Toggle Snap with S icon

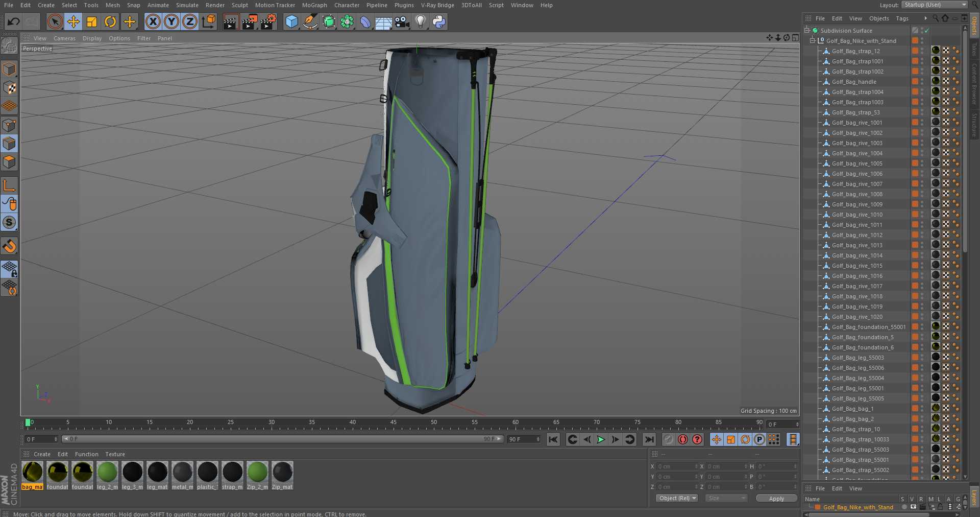(x=9, y=222)
